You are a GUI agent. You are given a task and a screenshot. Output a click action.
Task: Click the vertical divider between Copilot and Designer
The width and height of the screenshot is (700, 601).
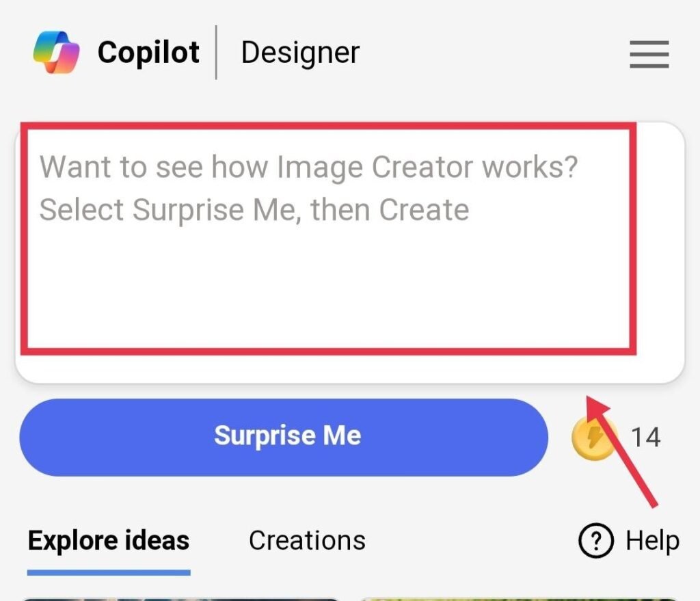click(217, 53)
